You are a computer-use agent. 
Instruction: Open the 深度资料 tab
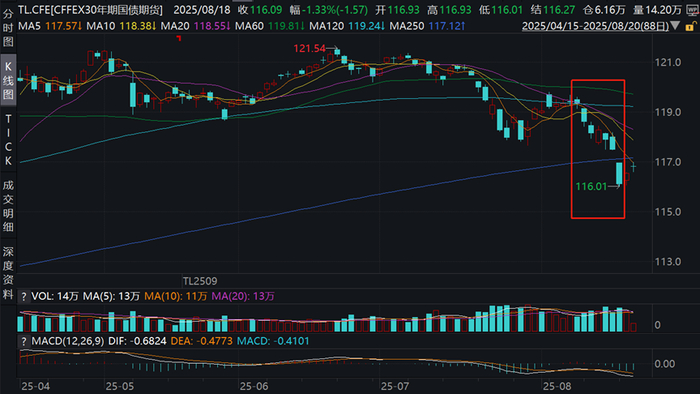[8, 273]
